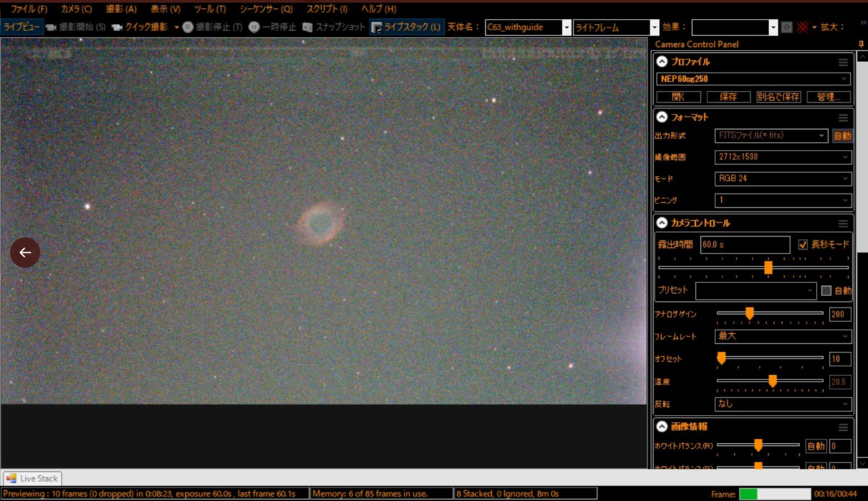Image resolution: width=868 pixels, height=501 pixels.
Task: Click the アナログゲイン slider handle
Action: [749, 313]
